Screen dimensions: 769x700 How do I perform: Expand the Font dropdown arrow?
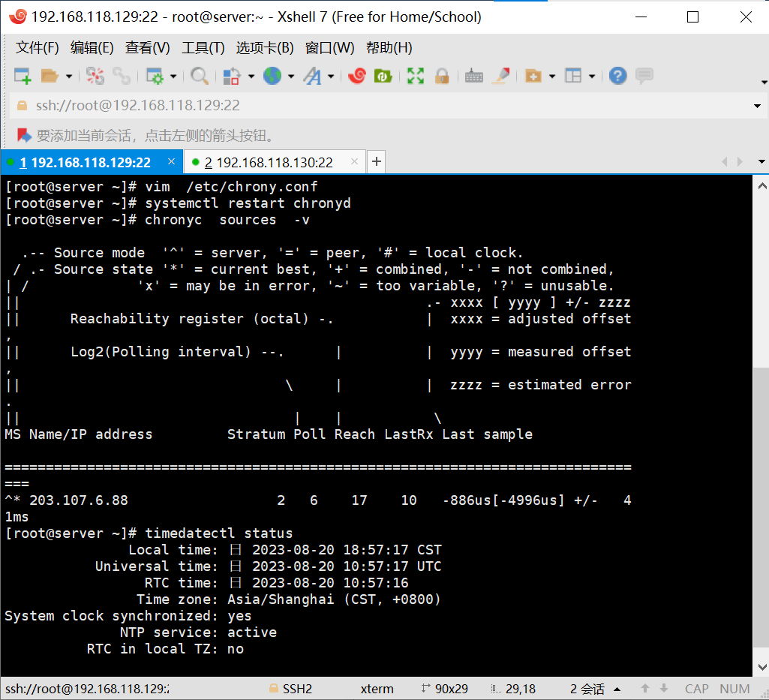point(331,77)
